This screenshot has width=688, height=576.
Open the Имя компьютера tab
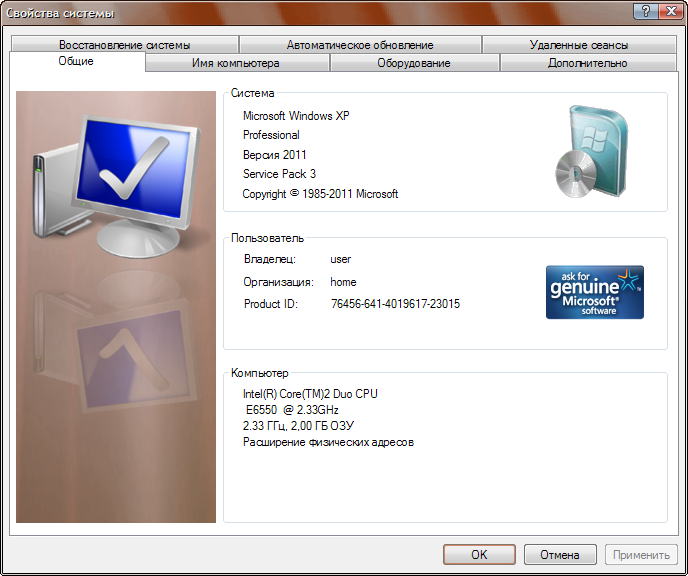click(x=236, y=63)
